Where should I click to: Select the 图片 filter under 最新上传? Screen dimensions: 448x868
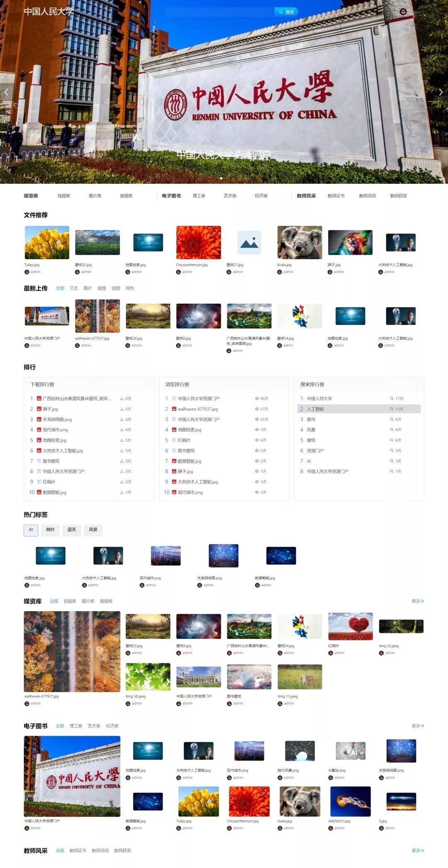coord(88,288)
